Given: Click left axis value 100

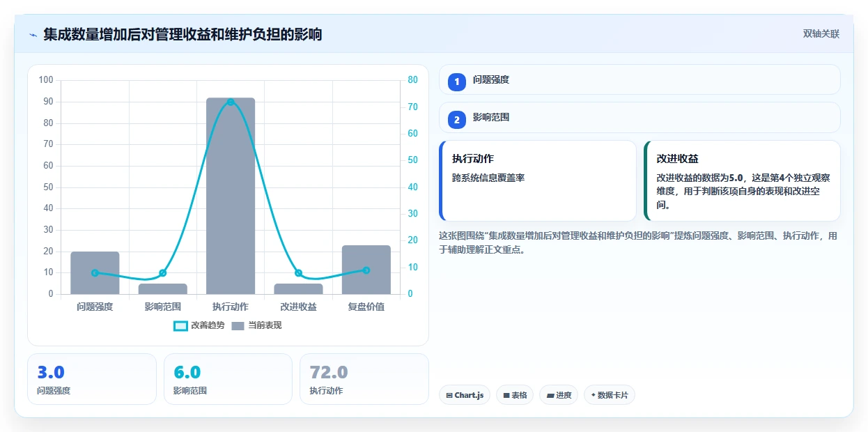Looking at the screenshot, I should [x=46, y=80].
